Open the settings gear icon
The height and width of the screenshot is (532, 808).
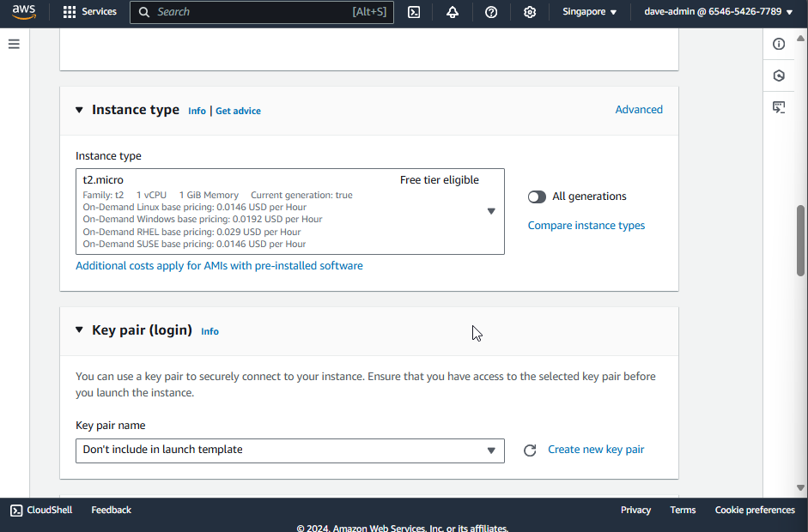coord(530,12)
